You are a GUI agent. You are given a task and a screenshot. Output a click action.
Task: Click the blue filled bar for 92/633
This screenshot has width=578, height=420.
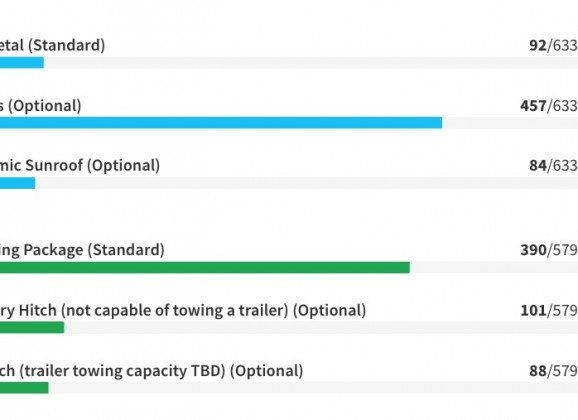(x=22, y=63)
